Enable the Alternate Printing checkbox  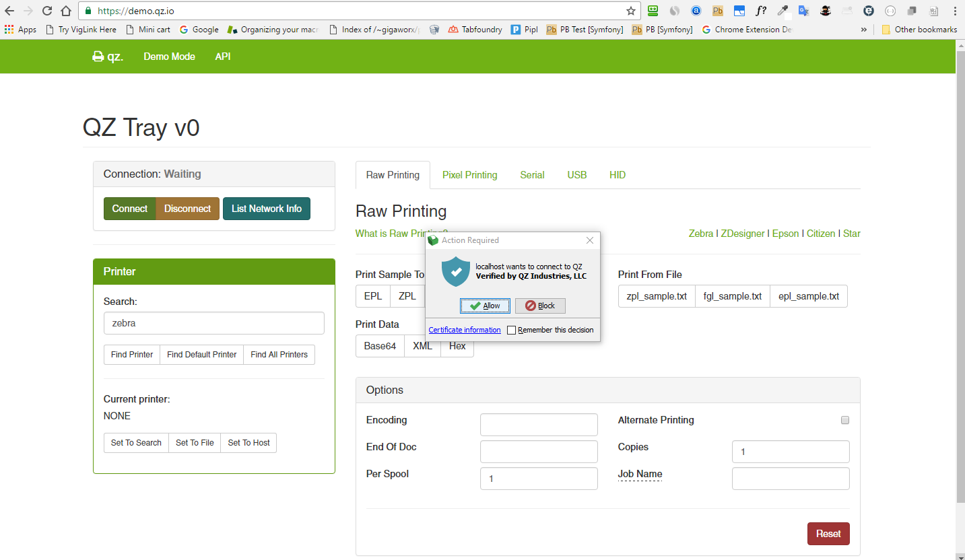click(845, 420)
